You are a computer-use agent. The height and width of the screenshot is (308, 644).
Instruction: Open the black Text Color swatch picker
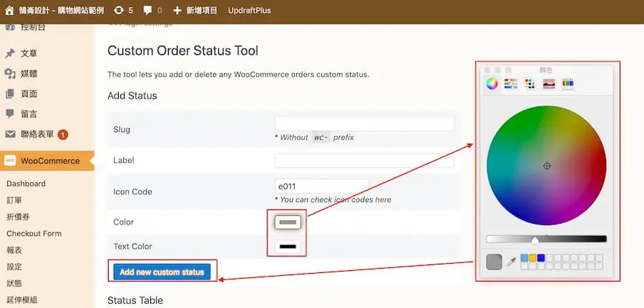point(288,247)
